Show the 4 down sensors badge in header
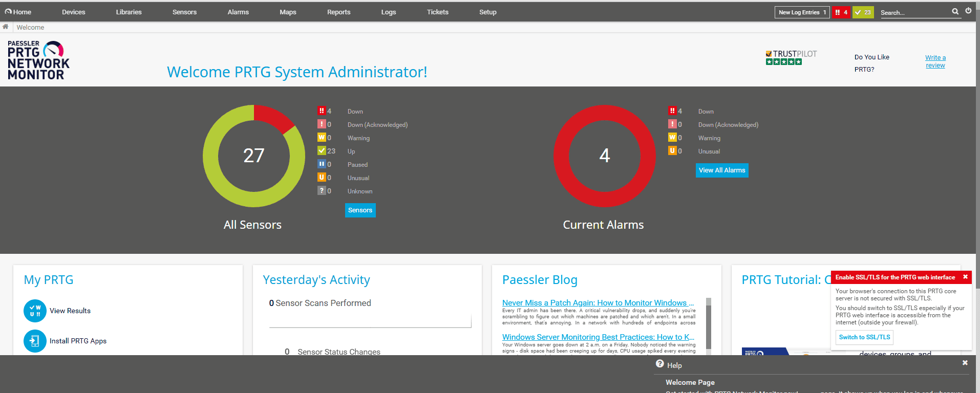This screenshot has width=980, height=393. coord(841,12)
